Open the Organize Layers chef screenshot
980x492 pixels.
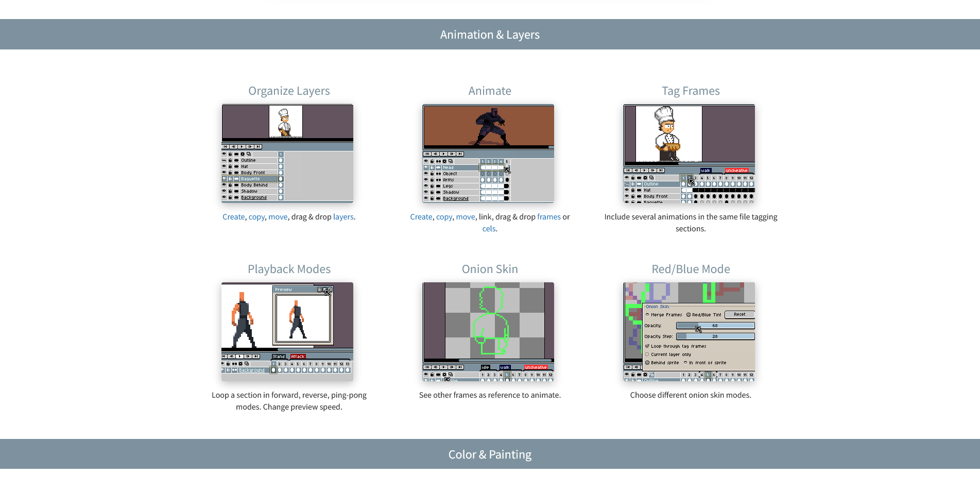[287, 154]
